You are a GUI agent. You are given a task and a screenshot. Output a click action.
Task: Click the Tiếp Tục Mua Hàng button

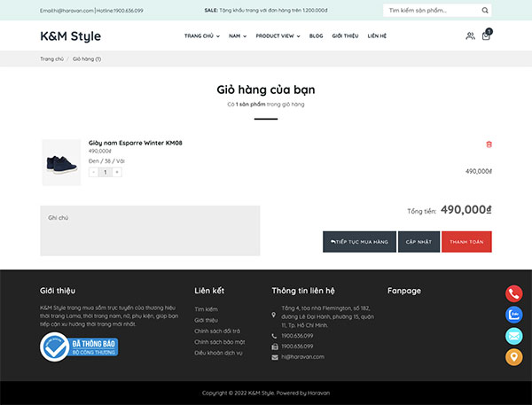[359, 242]
